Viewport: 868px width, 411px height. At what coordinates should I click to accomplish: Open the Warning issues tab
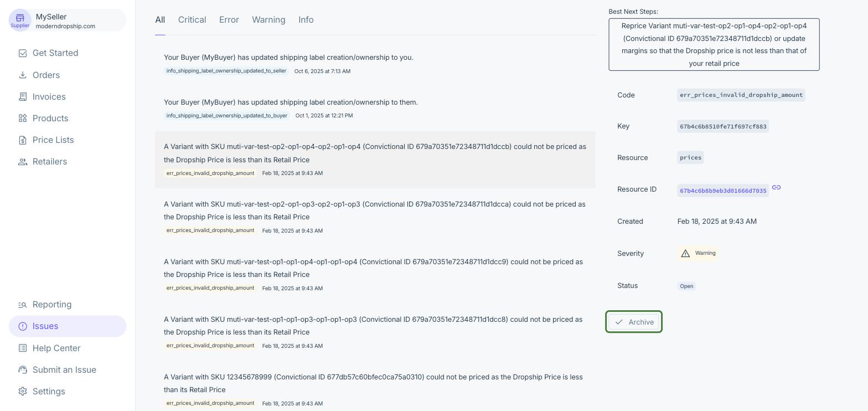[x=268, y=20]
